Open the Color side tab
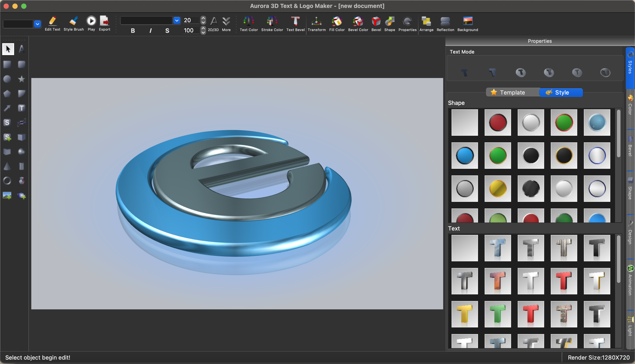This screenshot has height=364, width=635. tap(630, 105)
